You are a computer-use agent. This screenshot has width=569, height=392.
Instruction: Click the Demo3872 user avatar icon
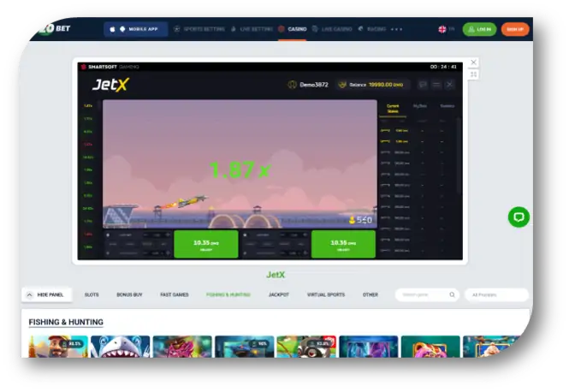click(x=292, y=85)
